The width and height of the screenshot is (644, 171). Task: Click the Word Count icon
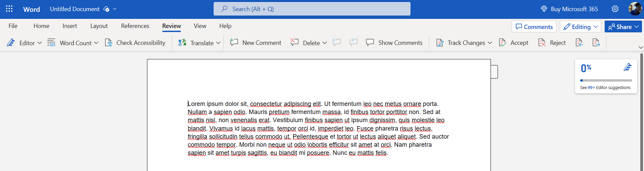(51, 42)
